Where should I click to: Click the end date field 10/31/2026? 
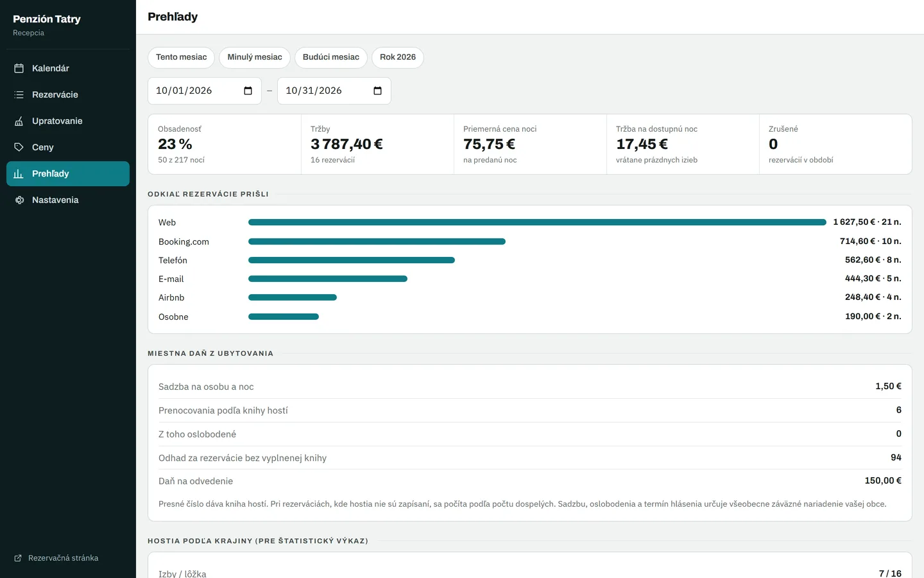tap(334, 91)
